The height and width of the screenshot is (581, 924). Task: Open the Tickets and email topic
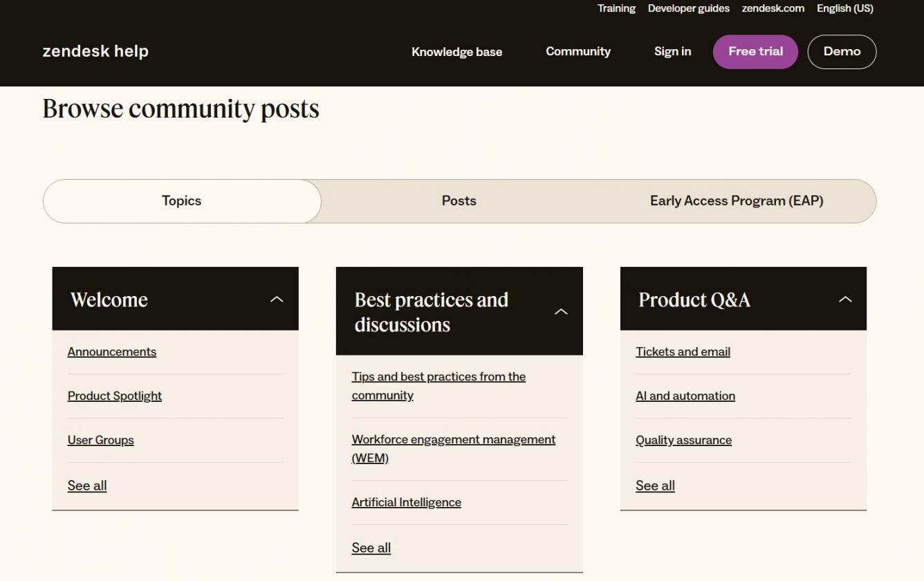tap(683, 351)
